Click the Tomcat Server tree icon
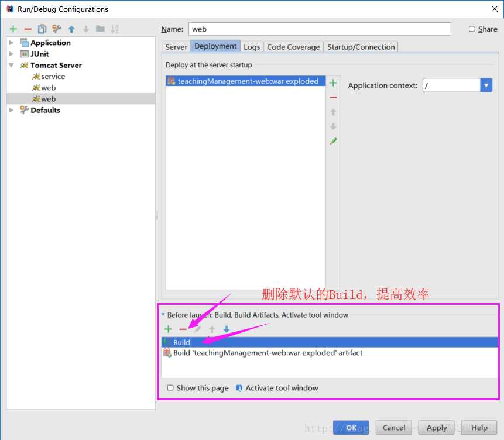The height and width of the screenshot is (440, 504). coord(24,66)
